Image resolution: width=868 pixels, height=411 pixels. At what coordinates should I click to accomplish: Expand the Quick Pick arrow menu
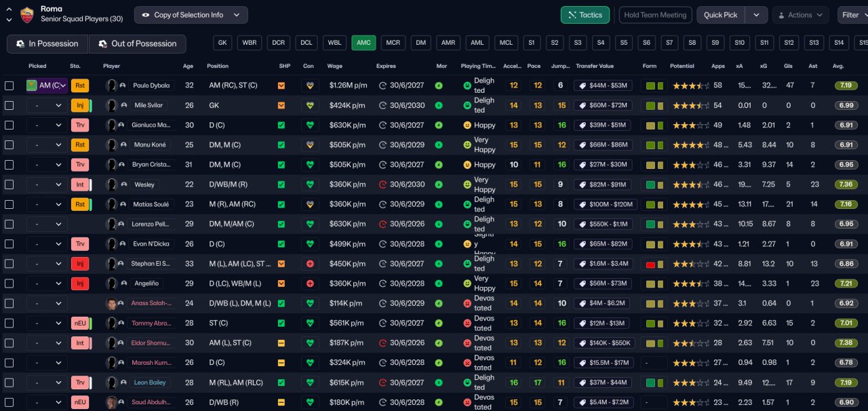(x=756, y=15)
